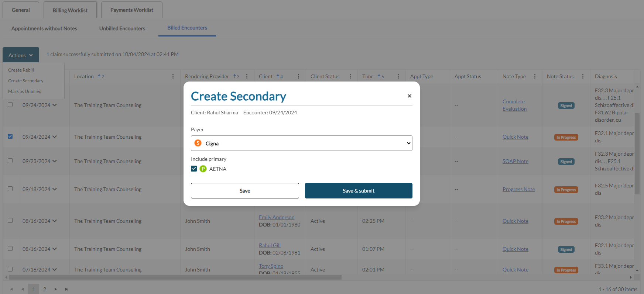Click the Client column sort arrow

(278, 76)
